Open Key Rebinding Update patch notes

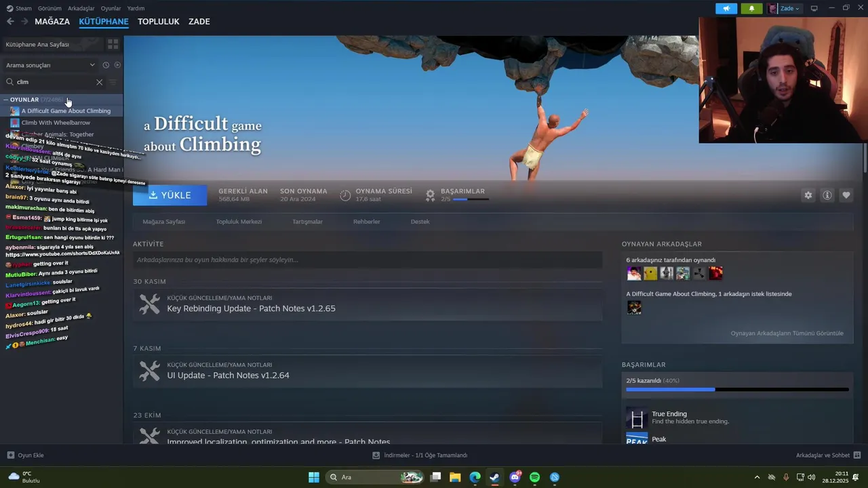(x=251, y=308)
